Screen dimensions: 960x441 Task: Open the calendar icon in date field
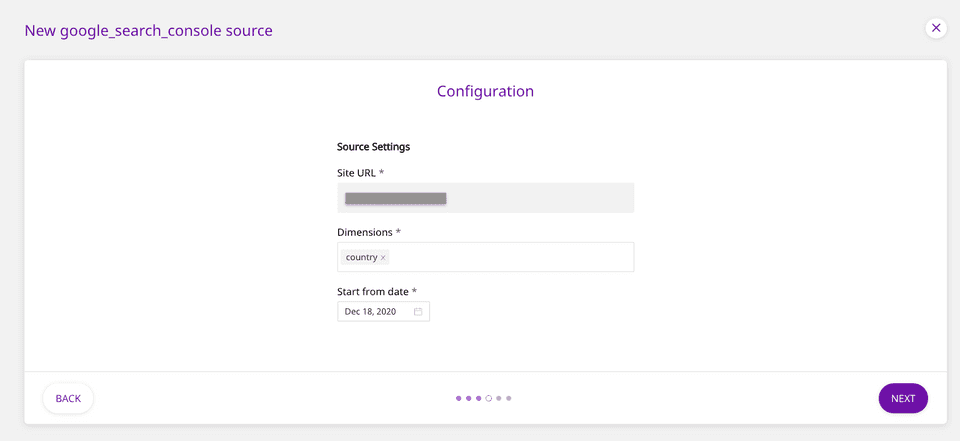[418, 312]
